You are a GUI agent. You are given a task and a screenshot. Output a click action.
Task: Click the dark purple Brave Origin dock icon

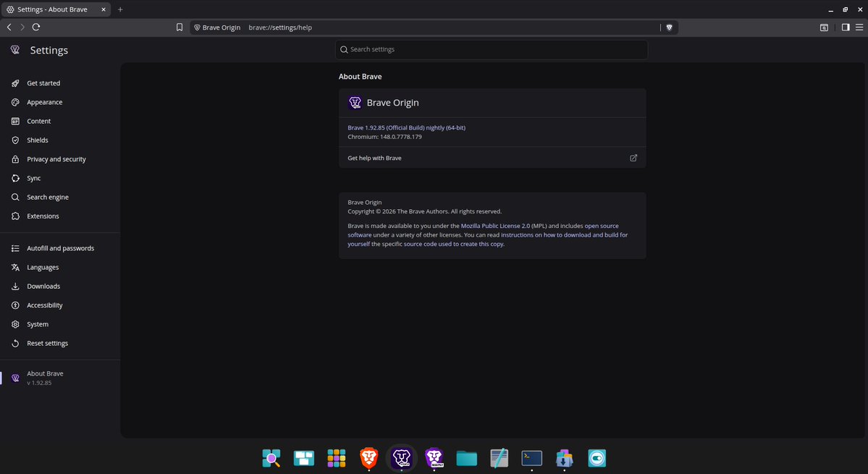click(x=401, y=458)
